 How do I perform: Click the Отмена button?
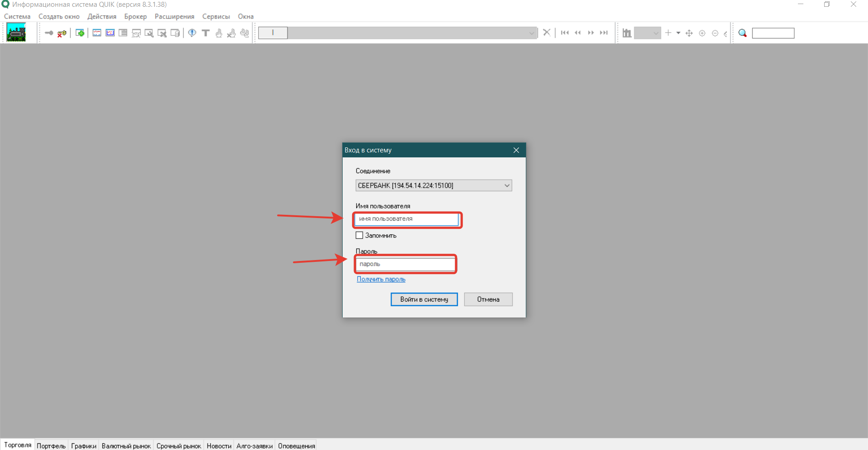click(488, 299)
